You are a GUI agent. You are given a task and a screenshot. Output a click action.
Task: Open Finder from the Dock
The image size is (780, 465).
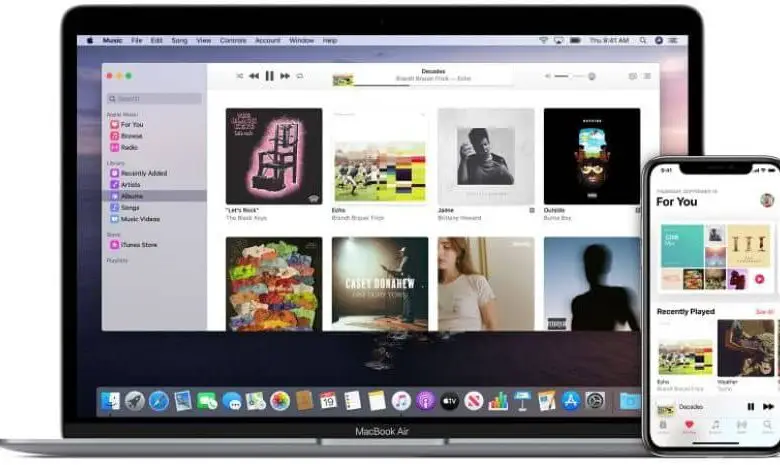point(110,401)
